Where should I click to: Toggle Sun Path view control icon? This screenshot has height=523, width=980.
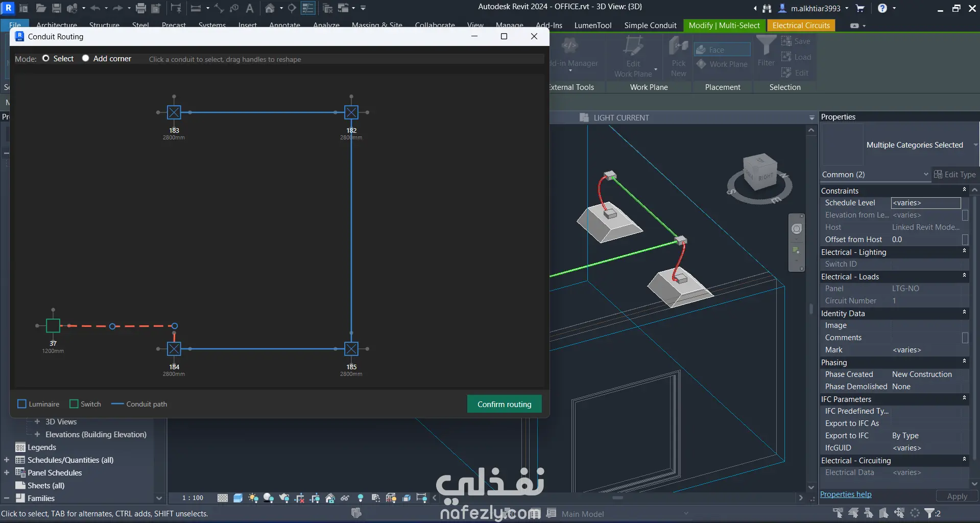coord(253,498)
